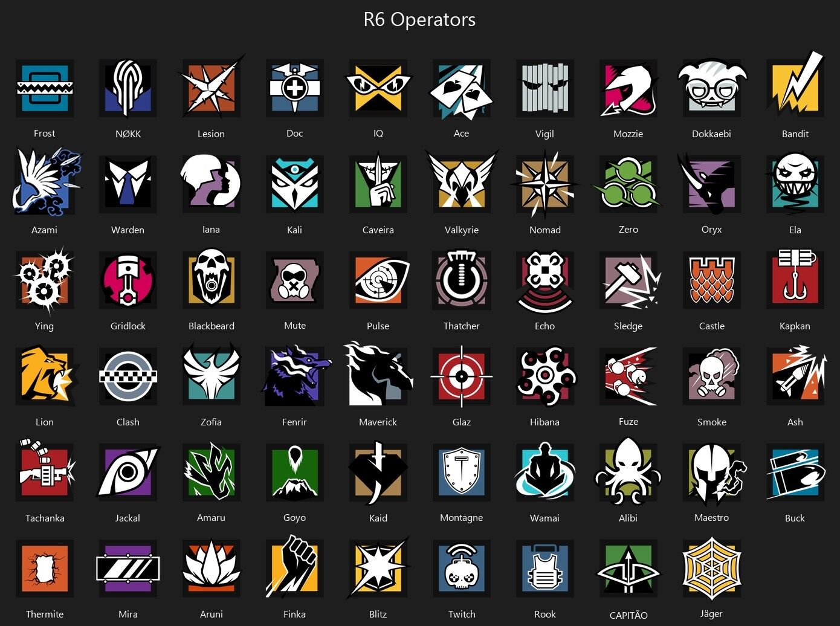Screen dimensions: 840x626
Task: Select the Mira black mirror icon
Action: [x=128, y=569]
